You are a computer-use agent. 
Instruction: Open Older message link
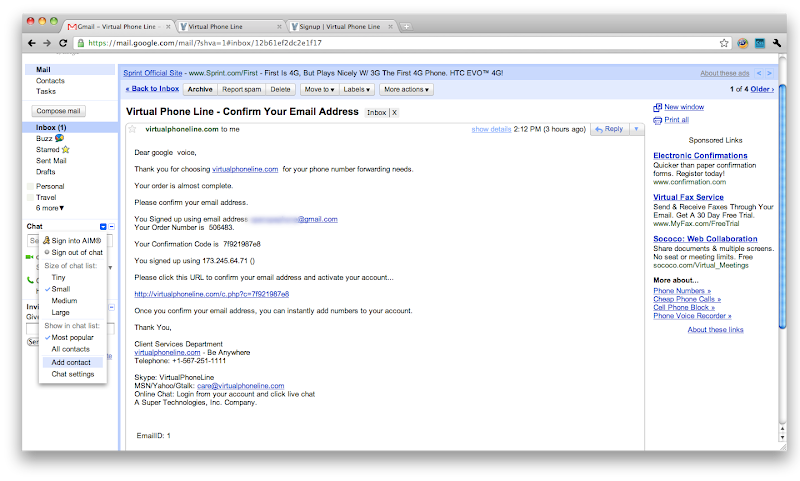[762, 89]
